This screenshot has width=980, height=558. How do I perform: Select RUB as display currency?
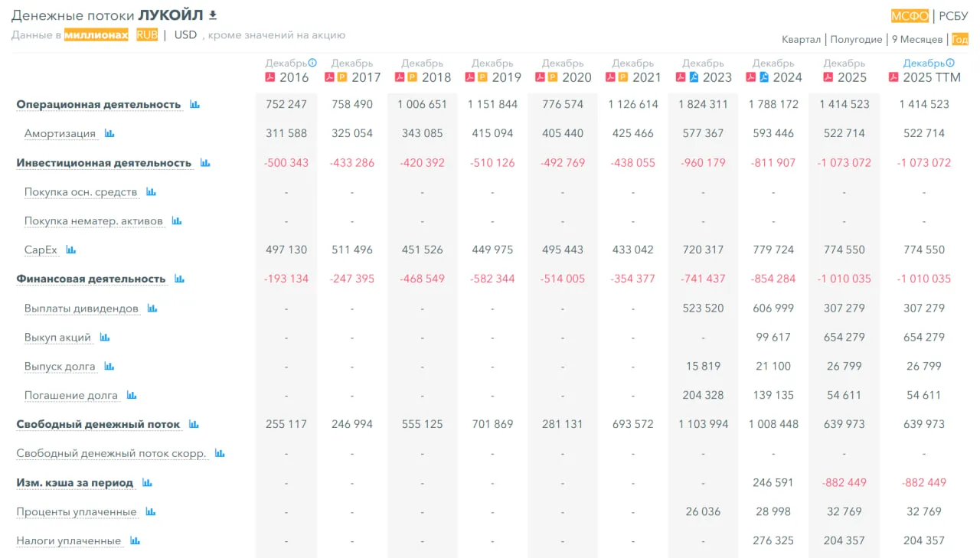tap(147, 34)
